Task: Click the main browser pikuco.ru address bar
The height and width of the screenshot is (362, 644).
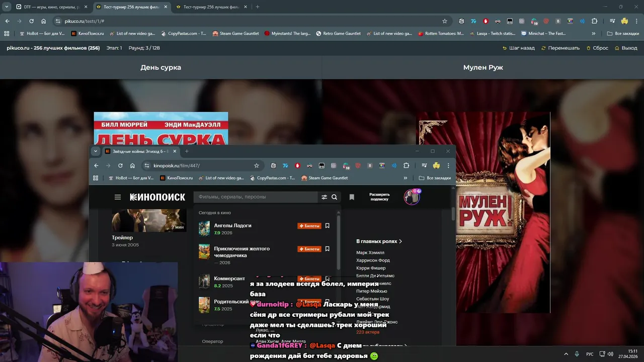Action: (x=252, y=21)
